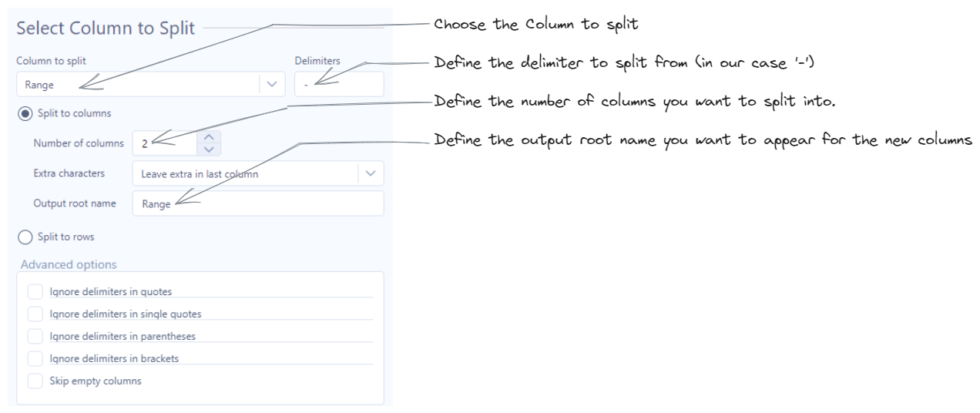The height and width of the screenshot is (413, 980).
Task: Click the Delimiters input field
Action: [339, 84]
